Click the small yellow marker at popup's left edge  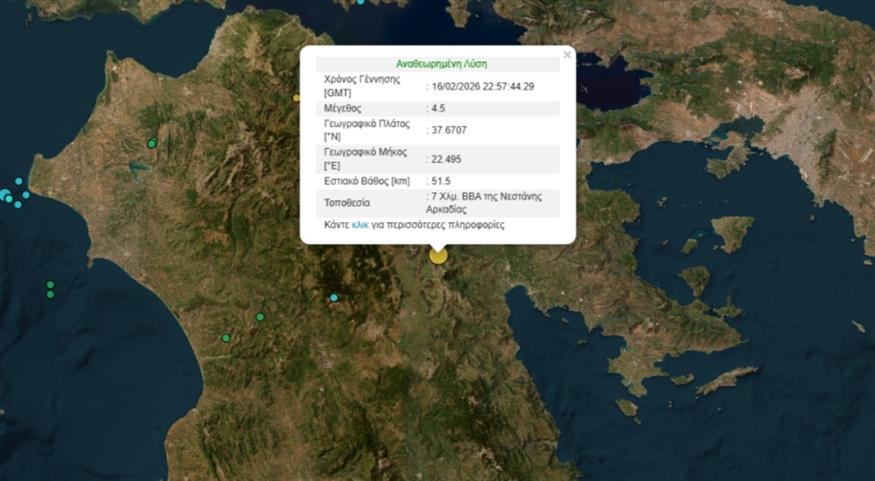pos(297,98)
